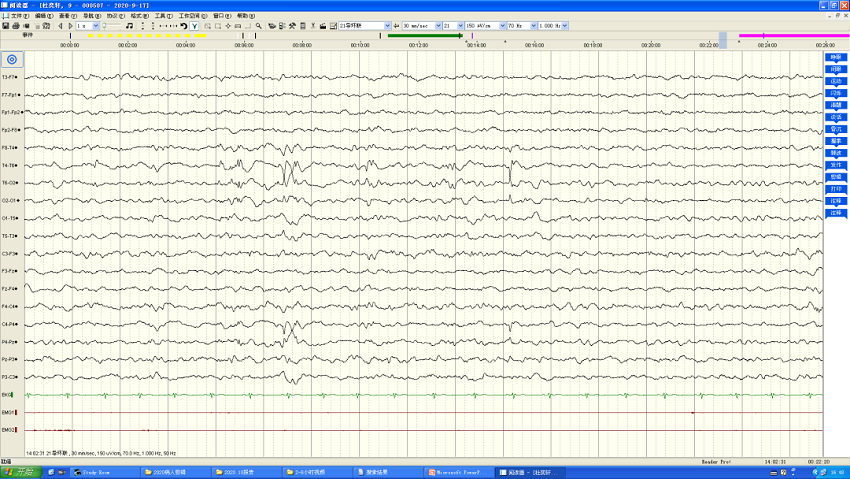Open the 文件 (File) menu
Viewport: 850px width, 479px height.
[16, 16]
